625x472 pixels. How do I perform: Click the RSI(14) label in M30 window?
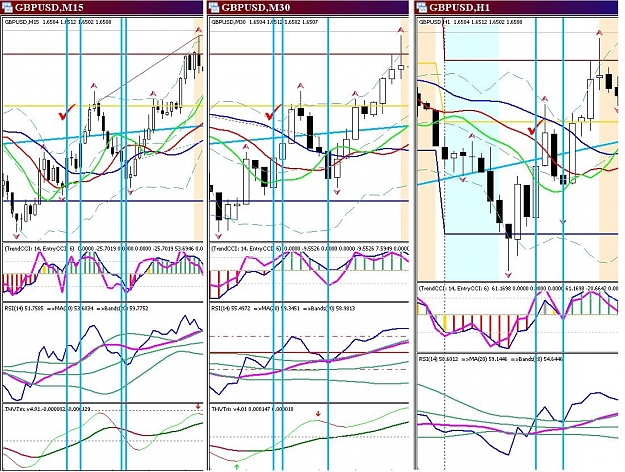tap(283, 308)
